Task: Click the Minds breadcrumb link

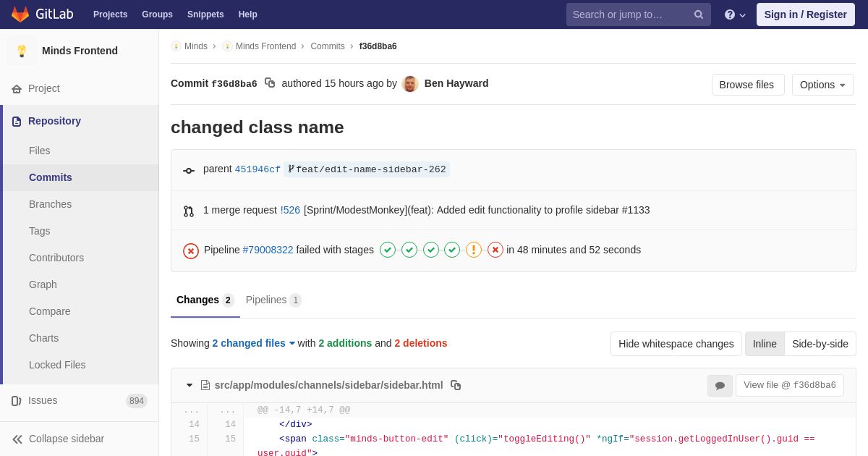Action: click(x=196, y=46)
